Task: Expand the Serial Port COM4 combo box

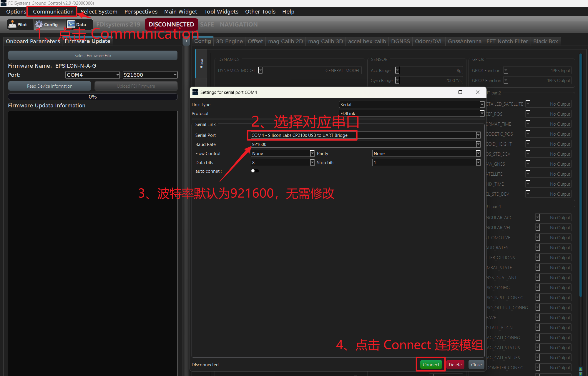Action: (x=365, y=135)
